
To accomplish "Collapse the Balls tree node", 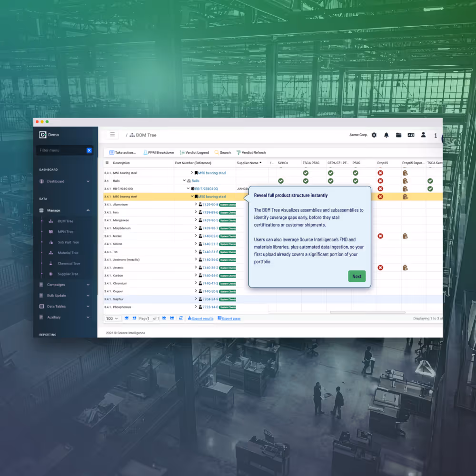I will point(184,180).
